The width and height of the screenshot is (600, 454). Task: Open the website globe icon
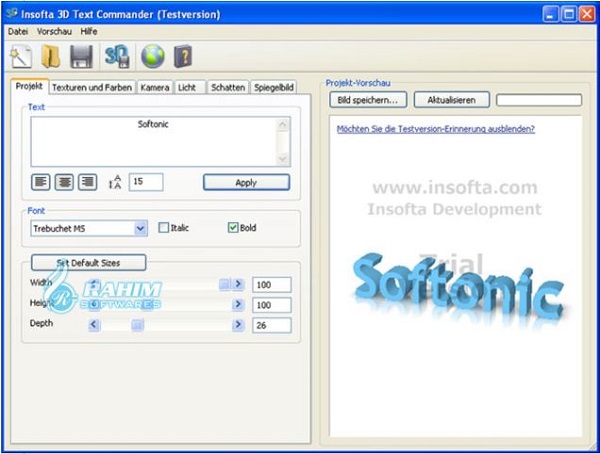(x=153, y=57)
